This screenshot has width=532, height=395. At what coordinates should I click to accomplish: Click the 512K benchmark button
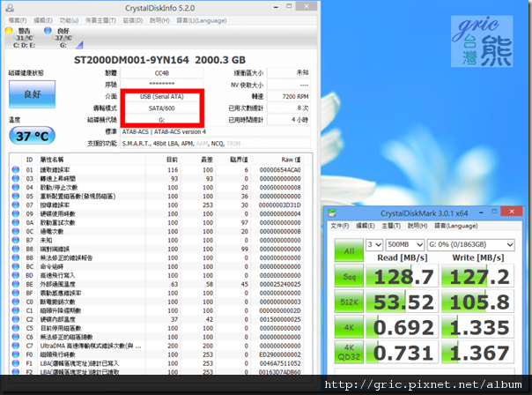coord(349,302)
